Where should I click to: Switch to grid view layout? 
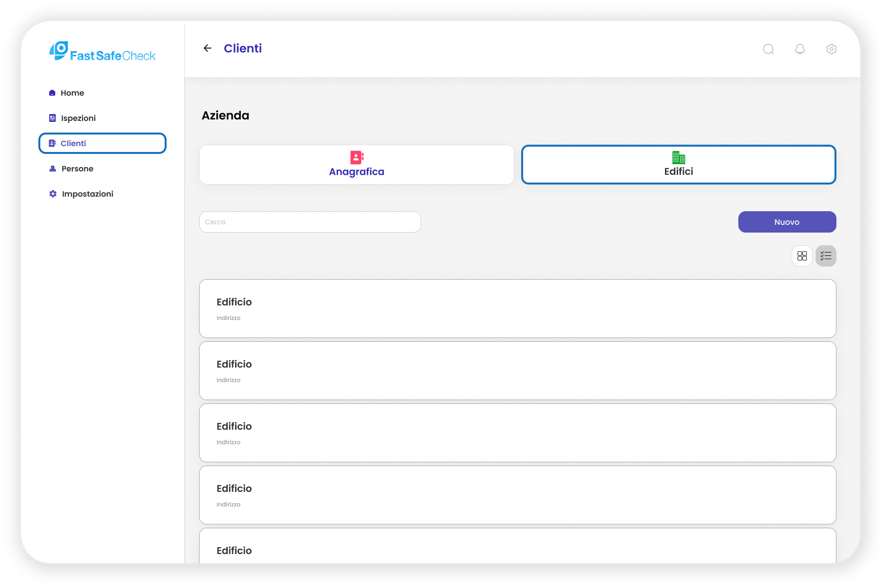point(802,256)
